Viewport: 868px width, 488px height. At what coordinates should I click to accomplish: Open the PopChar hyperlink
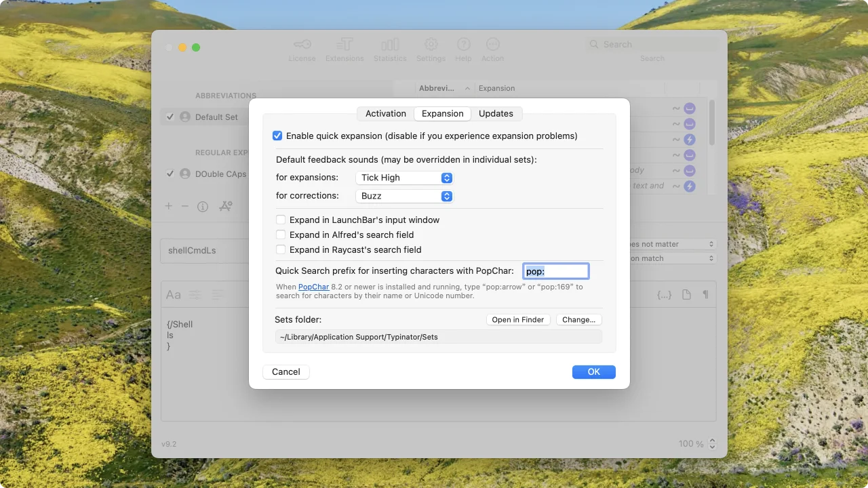click(x=313, y=287)
